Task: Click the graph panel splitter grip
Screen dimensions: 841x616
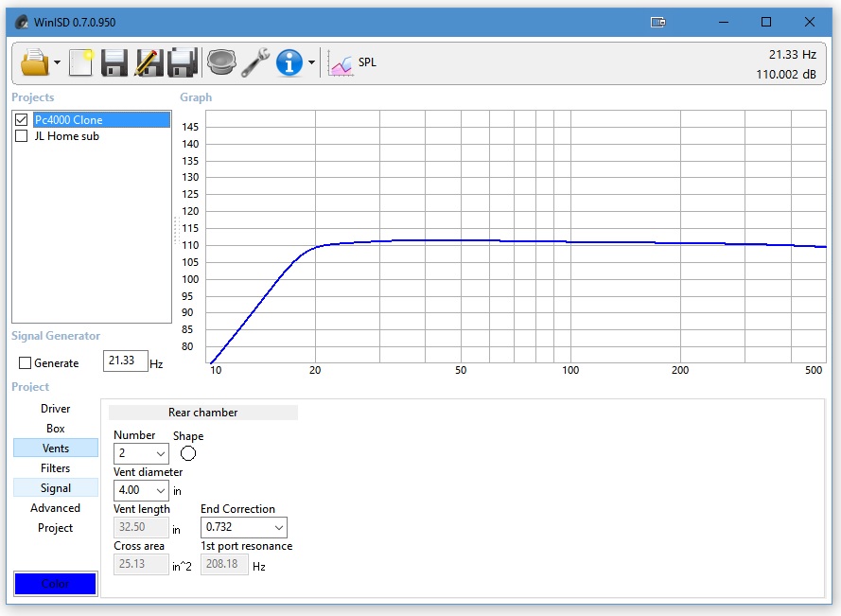Action: [176, 231]
